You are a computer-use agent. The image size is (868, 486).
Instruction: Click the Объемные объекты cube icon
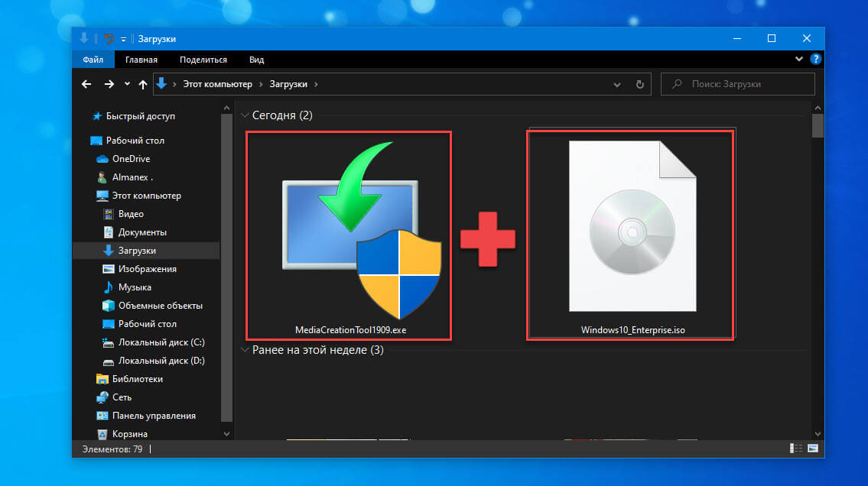click(109, 305)
